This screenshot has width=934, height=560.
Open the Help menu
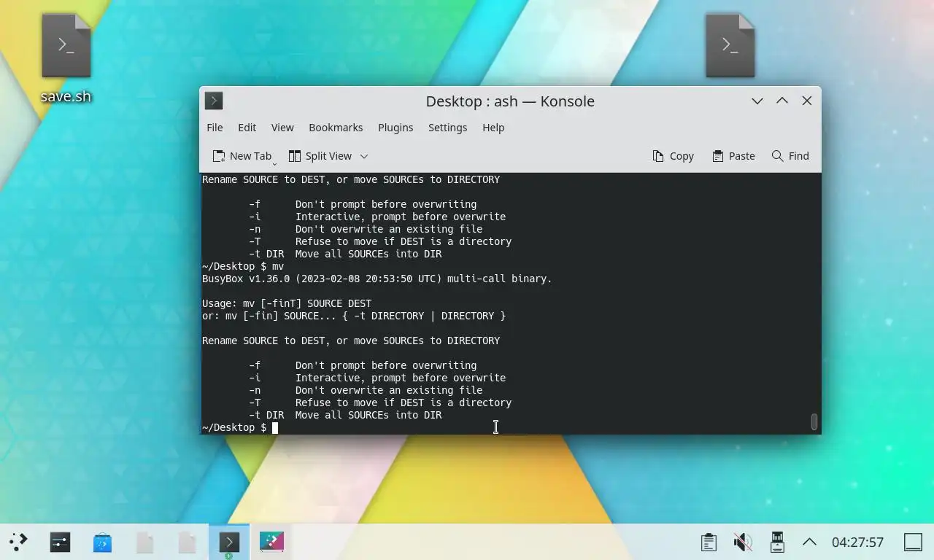click(x=493, y=128)
